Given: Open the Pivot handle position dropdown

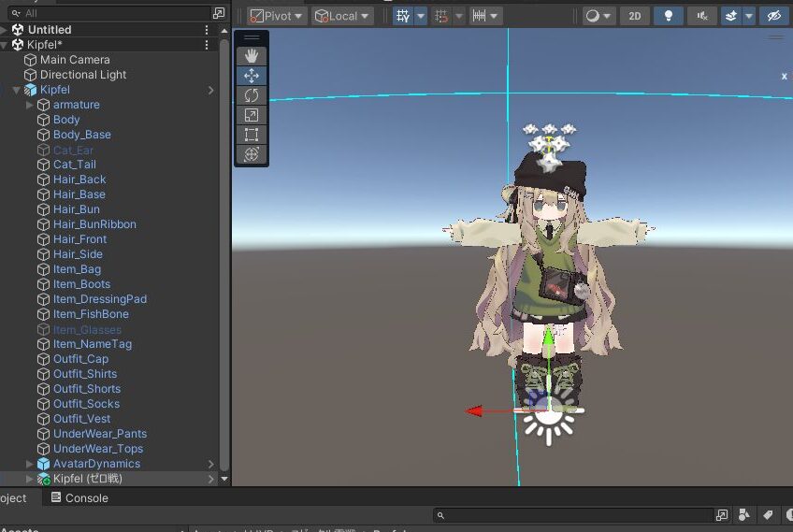Looking at the screenshot, I should (x=277, y=16).
